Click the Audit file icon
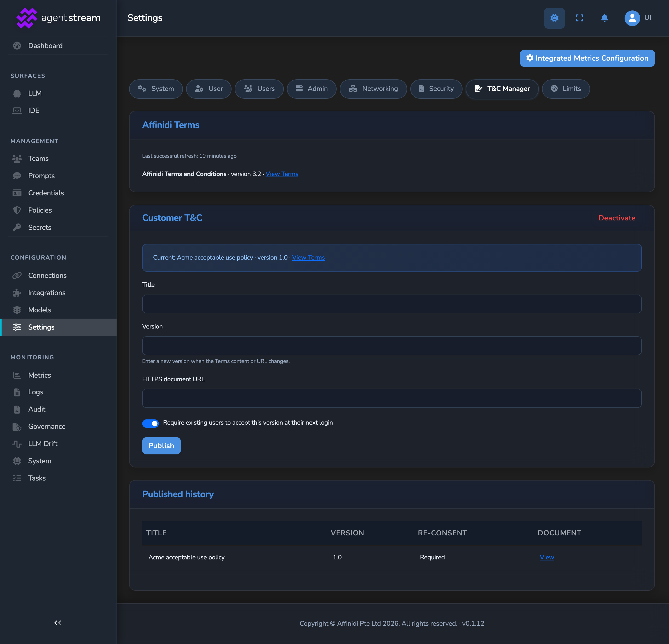The height and width of the screenshot is (644, 669). [x=17, y=409]
